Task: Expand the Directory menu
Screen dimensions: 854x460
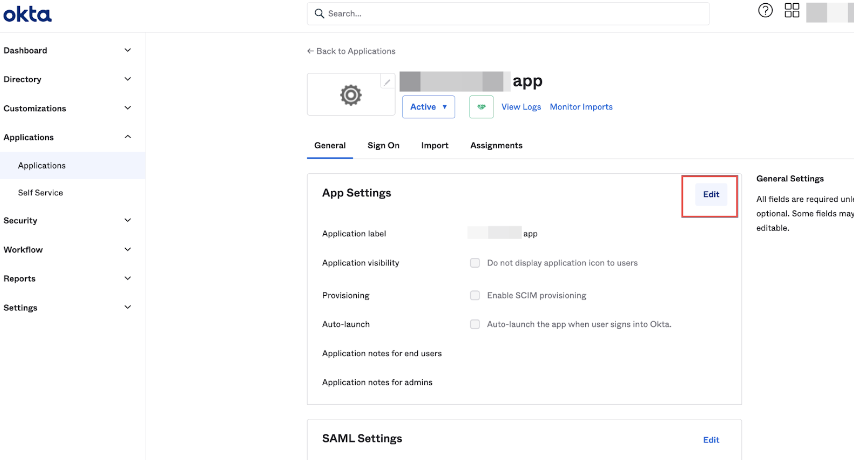Action: coord(67,79)
